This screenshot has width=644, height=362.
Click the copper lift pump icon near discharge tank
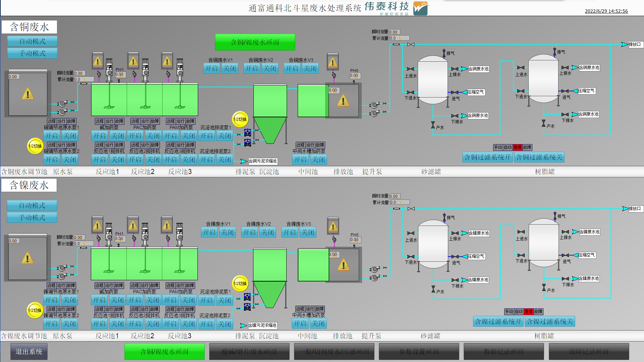tap(374, 105)
